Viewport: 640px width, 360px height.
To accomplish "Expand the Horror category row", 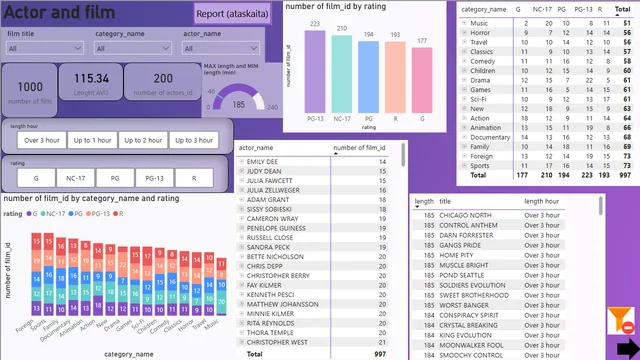I will [x=464, y=33].
